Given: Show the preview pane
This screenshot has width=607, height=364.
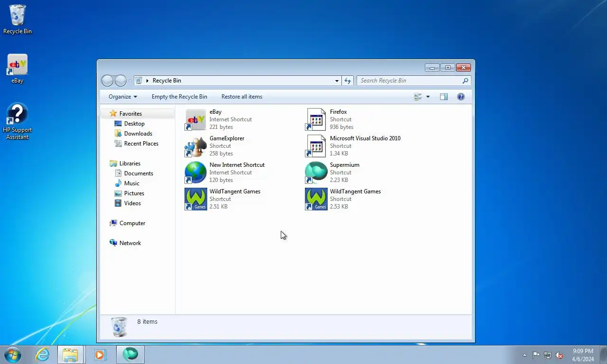Looking at the screenshot, I should tap(444, 97).
